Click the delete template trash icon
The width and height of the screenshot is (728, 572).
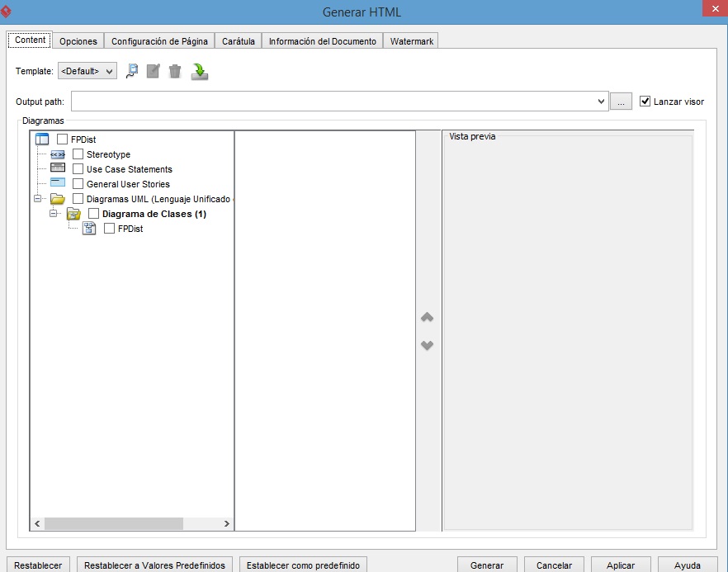click(x=174, y=72)
